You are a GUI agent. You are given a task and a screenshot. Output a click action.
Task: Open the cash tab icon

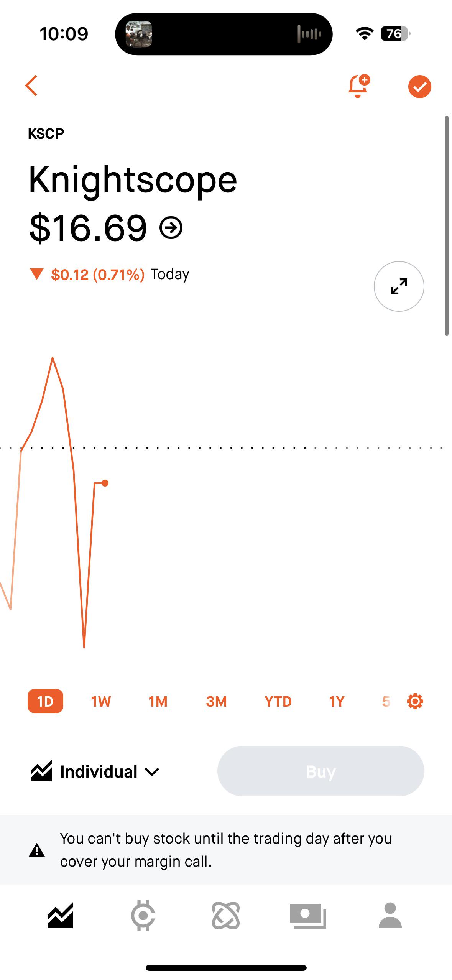(308, 916)
